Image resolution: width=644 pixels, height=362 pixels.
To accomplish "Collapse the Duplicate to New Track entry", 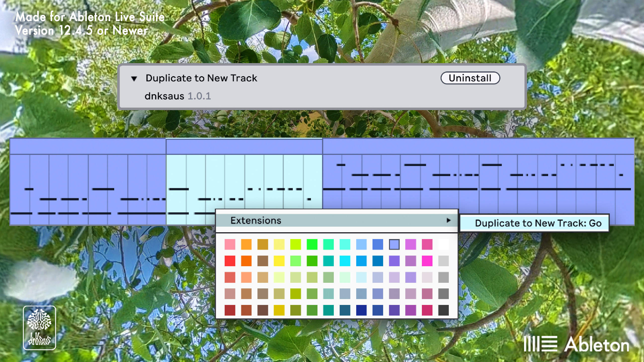I will [134, 79].
